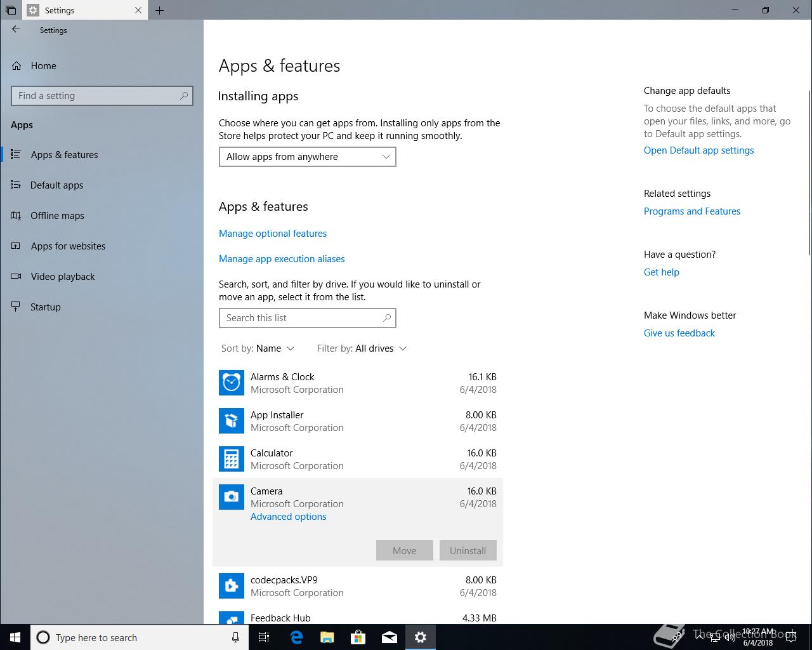Click the Apps for websites sidebar icon
The height and width of the screenshot is (650, 812).
(16, 246)
